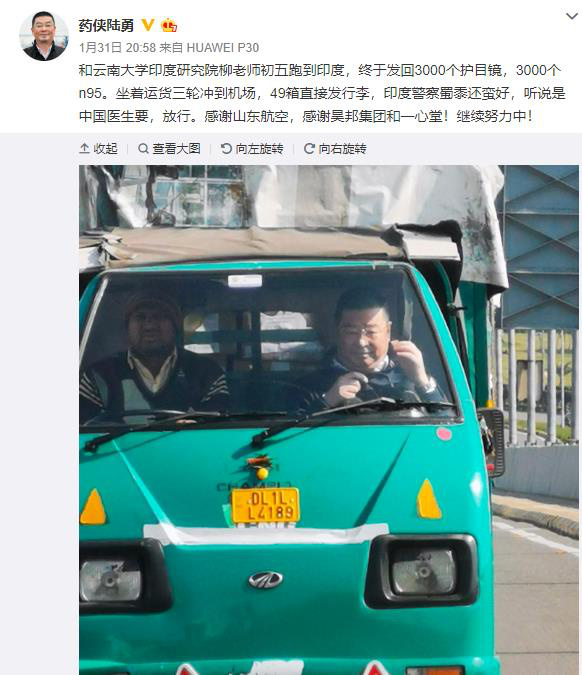This screenshot has height=675, width=582.
Task: Choose the 向右旋转 rotate right label
Action: pos(343,149)
